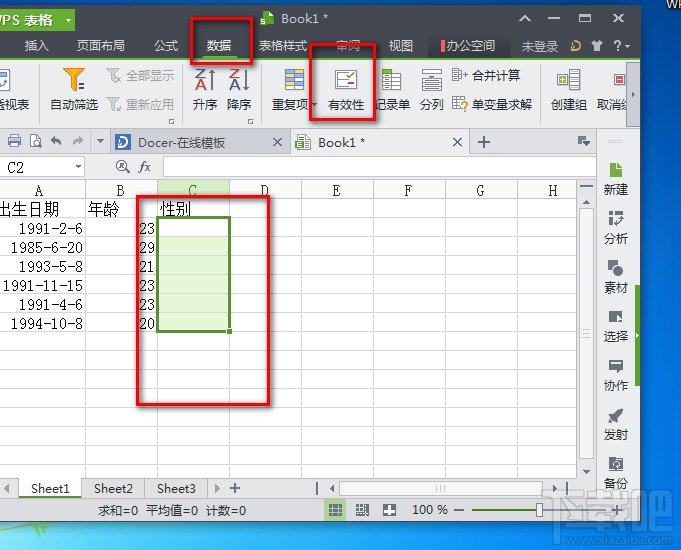
Task: Click the vertical scrollbar track
Action: (x=587, y=334)
